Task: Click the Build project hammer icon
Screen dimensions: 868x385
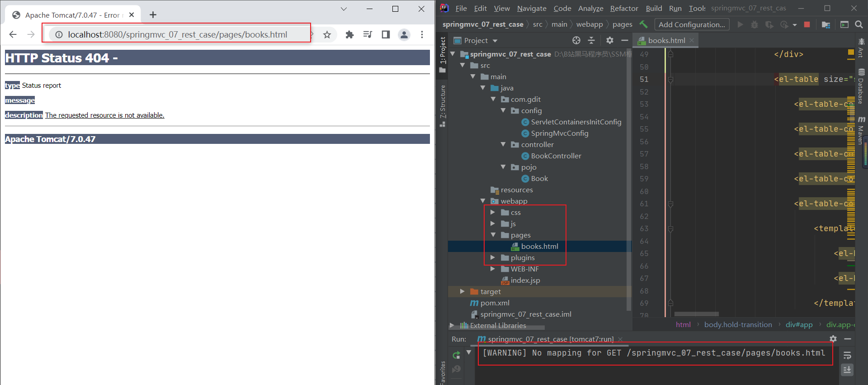Action: (643, 24)
